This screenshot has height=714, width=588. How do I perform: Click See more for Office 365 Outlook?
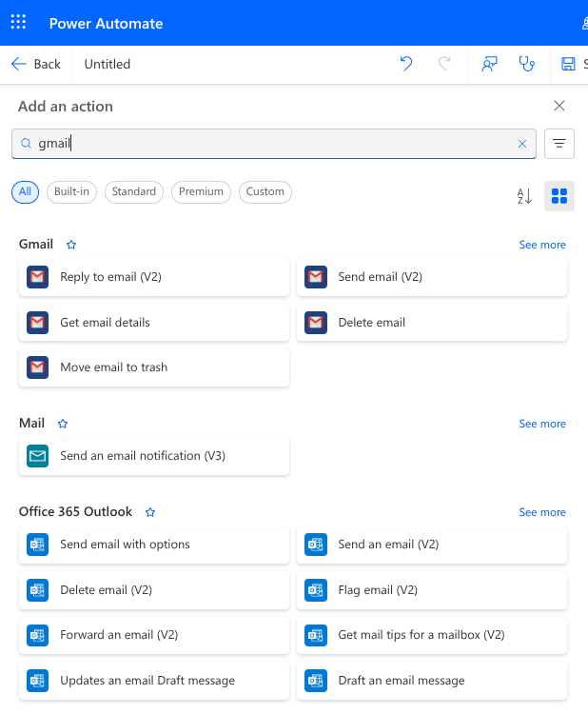[542, 512]
